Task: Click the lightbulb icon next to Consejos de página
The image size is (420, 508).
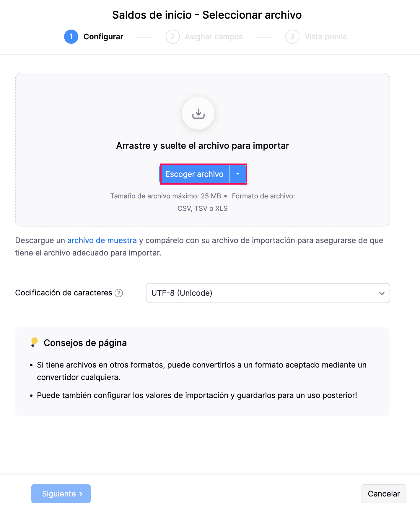Action: click(x=34, y=342)
